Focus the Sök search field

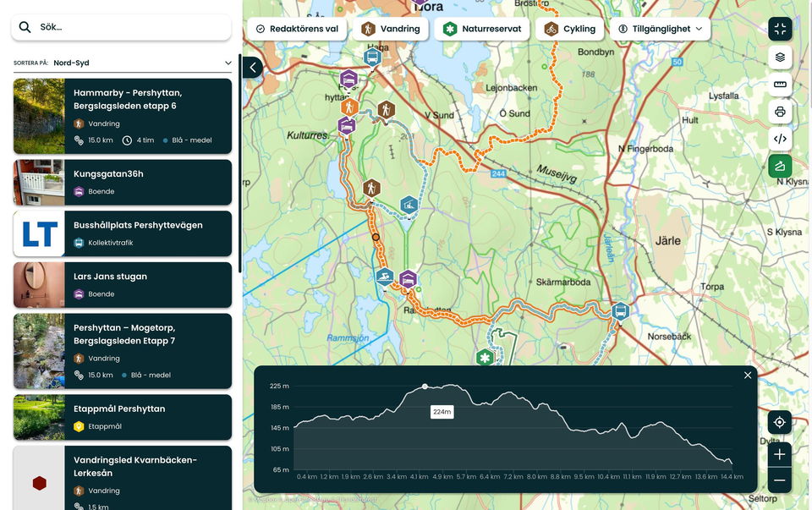[x=121, y=27]
